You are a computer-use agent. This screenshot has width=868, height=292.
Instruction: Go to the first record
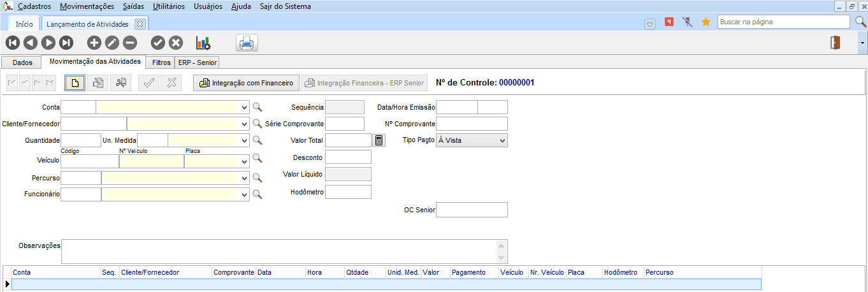(x=13, y=43)
